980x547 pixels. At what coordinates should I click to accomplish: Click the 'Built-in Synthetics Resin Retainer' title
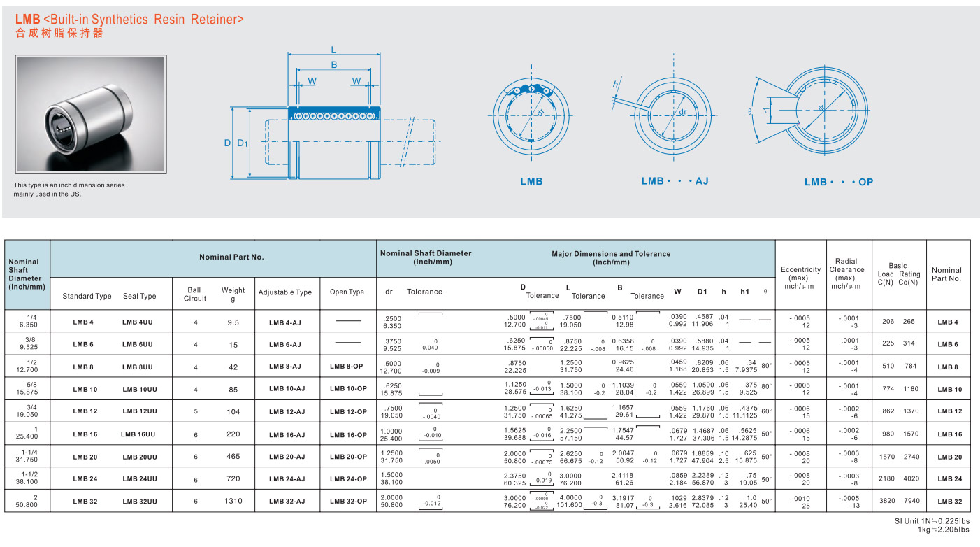point(144,20)
